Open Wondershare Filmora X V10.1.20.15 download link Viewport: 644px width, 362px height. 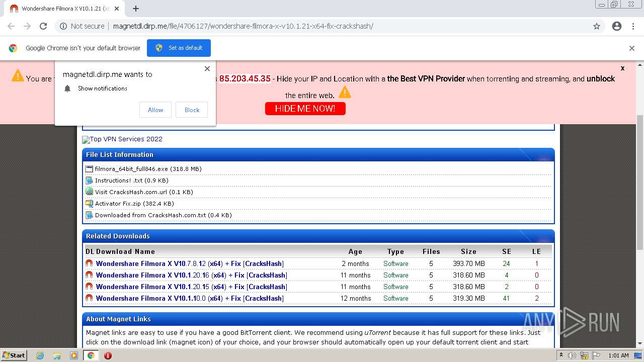(192, 287)
